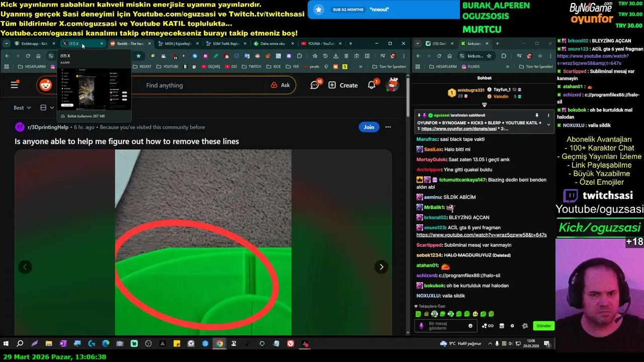Switch to the Daha sonra oku tab
This screenshot has height=362, width=644.
tap(272, 44)
